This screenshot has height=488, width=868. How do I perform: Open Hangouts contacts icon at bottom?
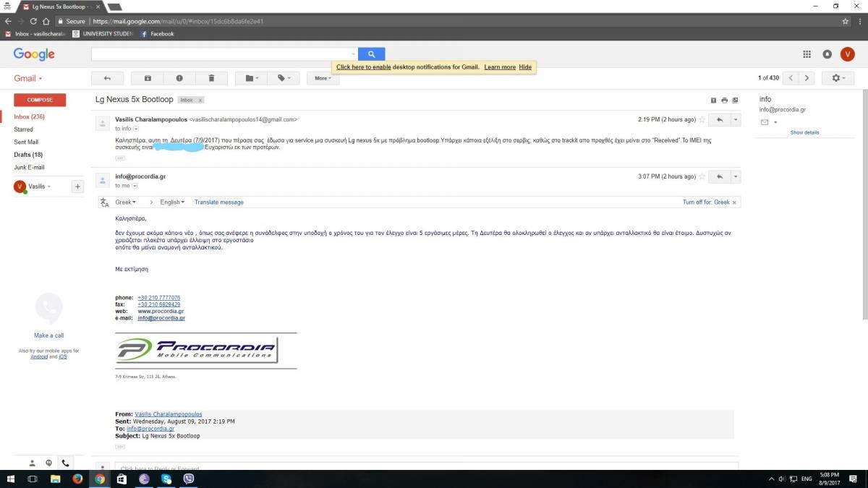click(x=32, y=463)
